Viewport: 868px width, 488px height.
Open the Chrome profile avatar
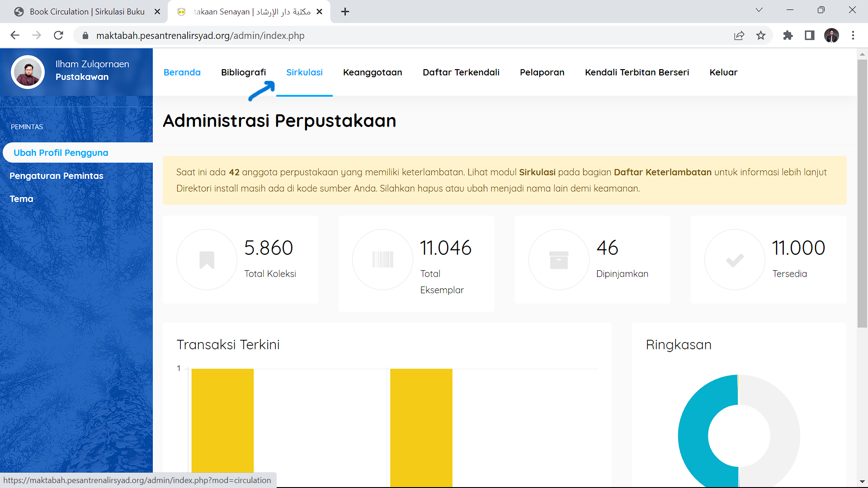831,35
